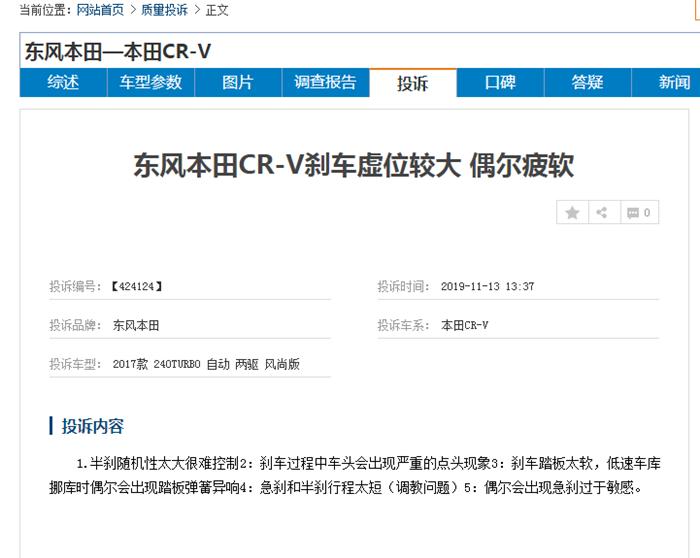Select complaint time 2019-11-13 13:37
The width and height of the screenshot is (700, 558).
click(x=488, y=287)
